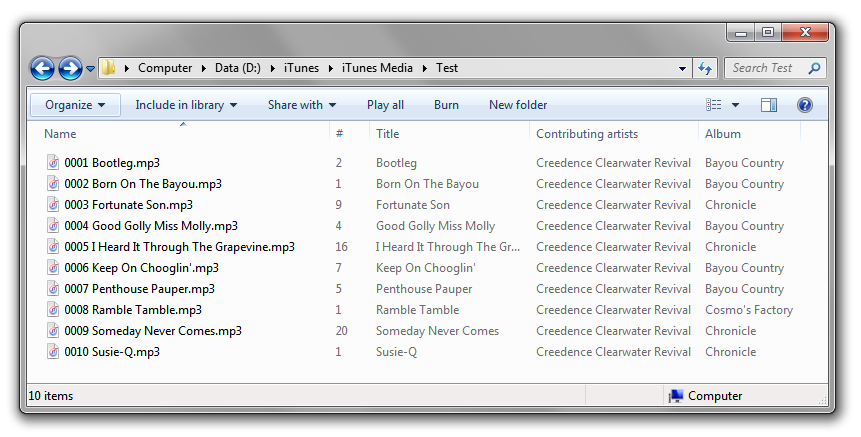Image resolution: width=861 pixels, height=437 pixels.
Task: Click track number 16 for Grapevine row
Action: (342, 247)
